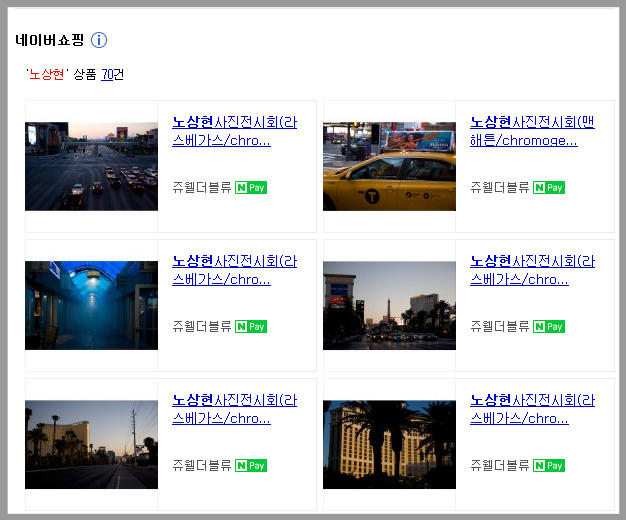This screenshot has height=520, width=626.
Task: Click seller 쥬웰더블류 in the yellow taxi card
Action: (500, 187)
